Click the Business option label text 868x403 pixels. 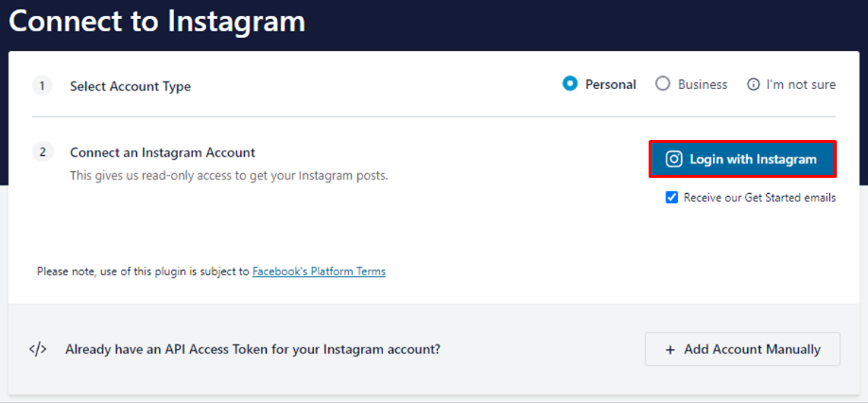click(x=703, y=84)
